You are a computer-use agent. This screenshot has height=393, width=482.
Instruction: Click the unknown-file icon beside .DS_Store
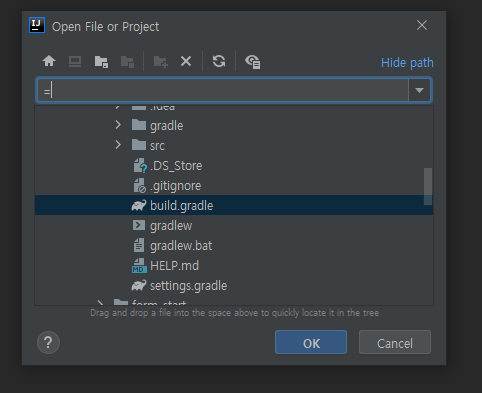(140, 166)
